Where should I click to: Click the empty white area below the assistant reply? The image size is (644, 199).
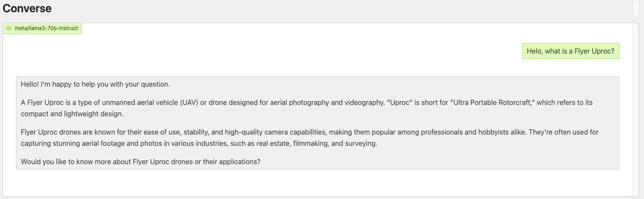tap(318, 183)
